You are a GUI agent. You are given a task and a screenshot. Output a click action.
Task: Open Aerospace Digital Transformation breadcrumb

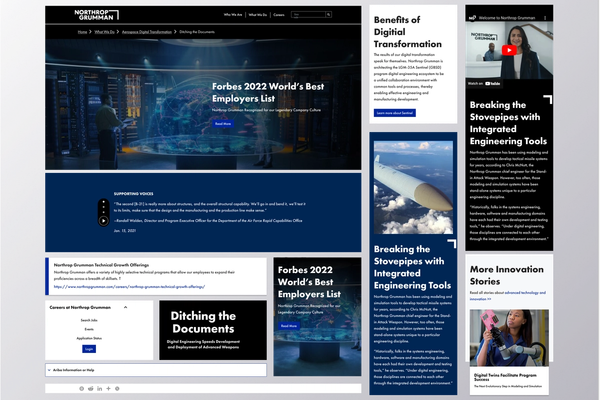(x=147, y=32)
